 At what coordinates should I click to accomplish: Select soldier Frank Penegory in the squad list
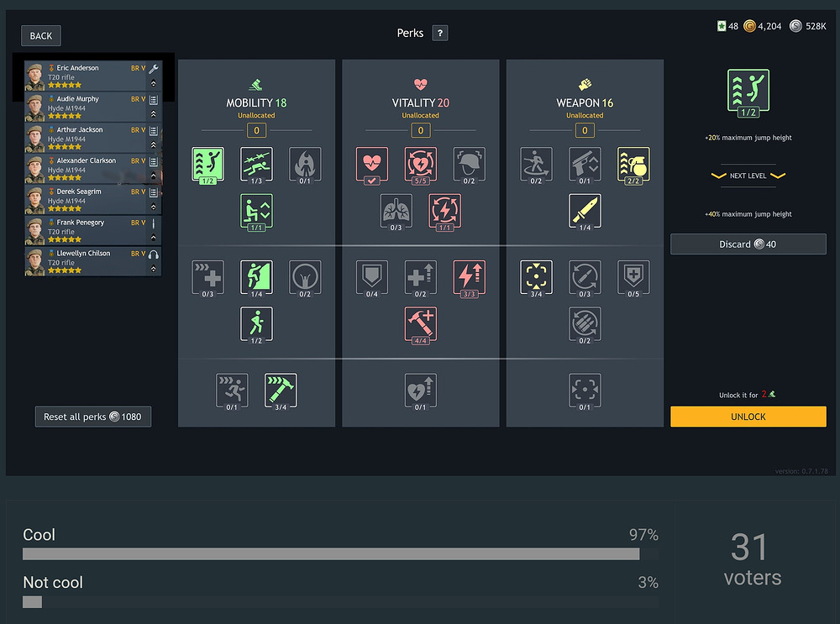coord(92,230)
